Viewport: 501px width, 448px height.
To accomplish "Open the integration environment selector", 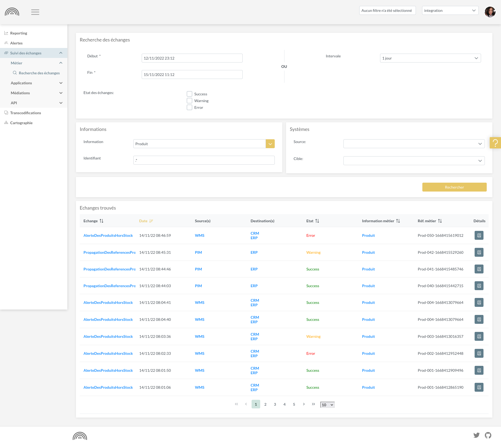I will (450, 11).
